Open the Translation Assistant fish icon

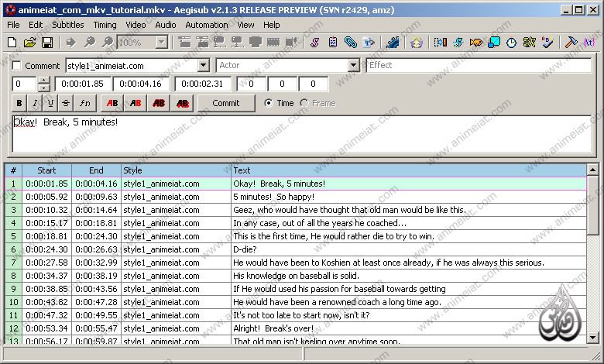click(475, 43)
